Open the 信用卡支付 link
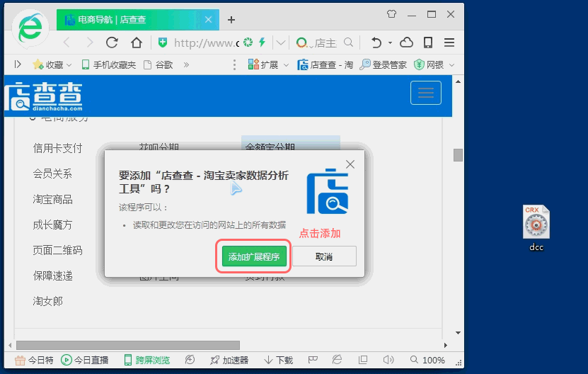Screen dimensions: 588x374 pyautogui.click(x=57, y=148)
